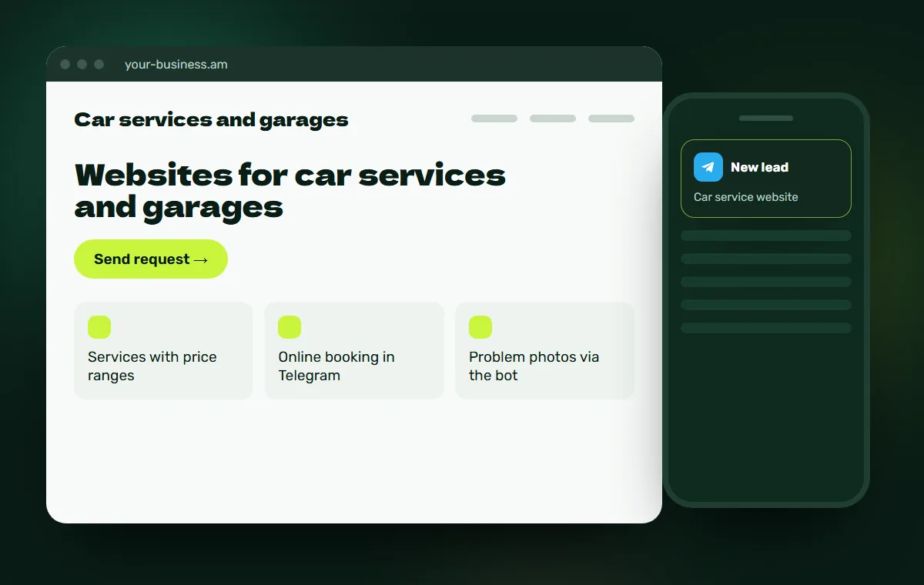Click the your-business.am address bar

[x=176, y=65]
